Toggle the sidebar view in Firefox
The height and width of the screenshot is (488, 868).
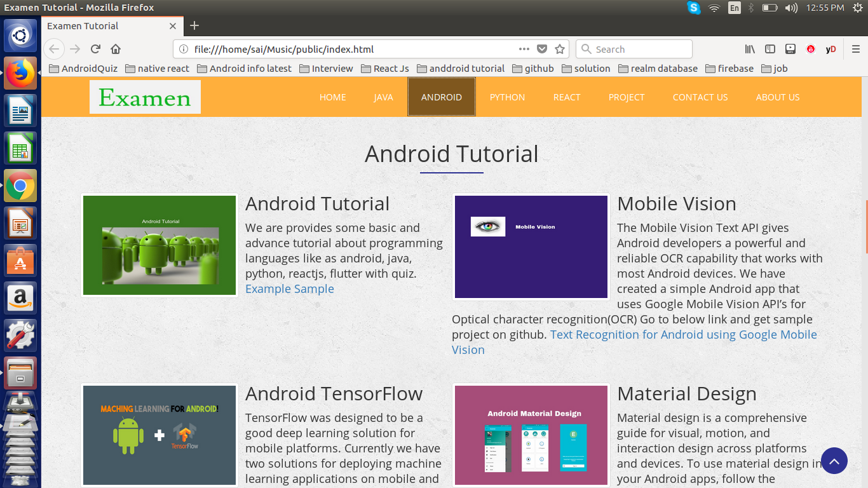pyautogui.click(x=770, y=49)
